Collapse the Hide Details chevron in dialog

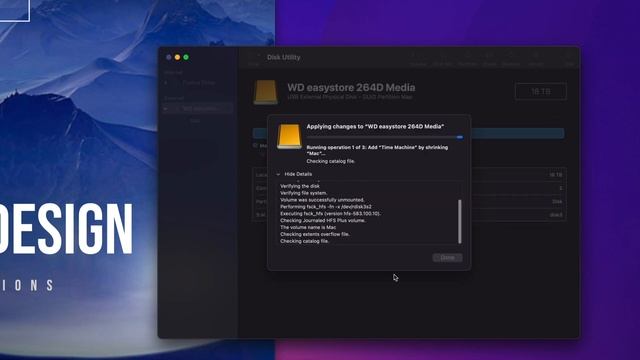pos(278,174)
